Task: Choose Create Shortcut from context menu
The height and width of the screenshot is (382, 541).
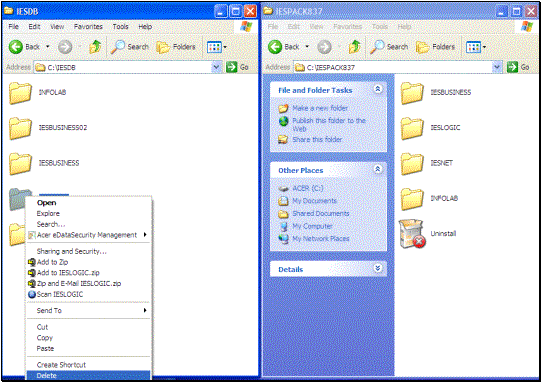Action: (x=88, y=365)
